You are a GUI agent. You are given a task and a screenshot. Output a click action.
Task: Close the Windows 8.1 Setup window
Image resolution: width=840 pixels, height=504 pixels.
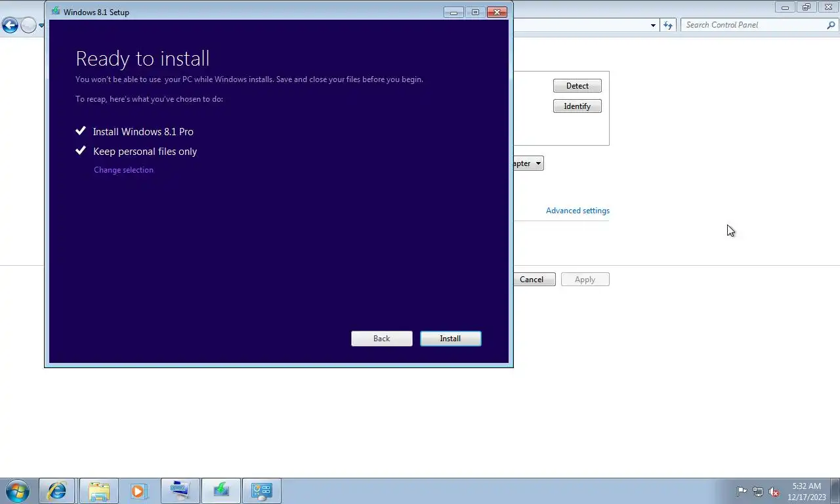pyautogui.click(x=497, y=12)
